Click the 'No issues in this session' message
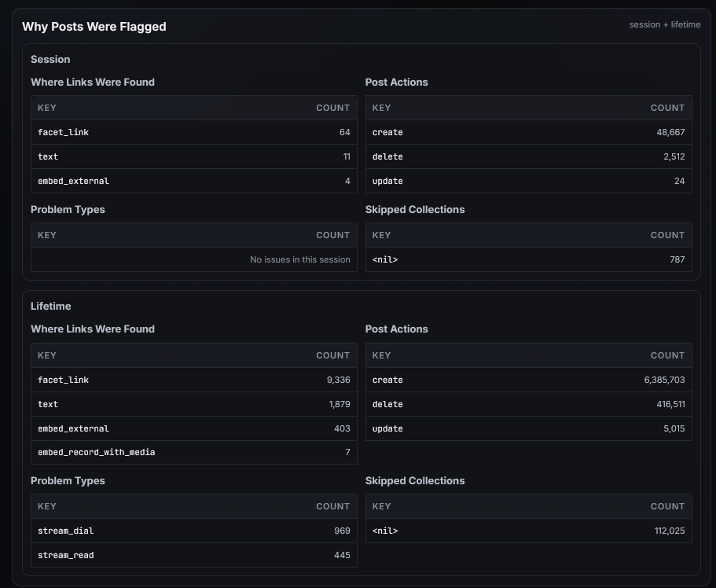Image resolution: width=716 pixels, height=588 pixels. tap(299, 259)
